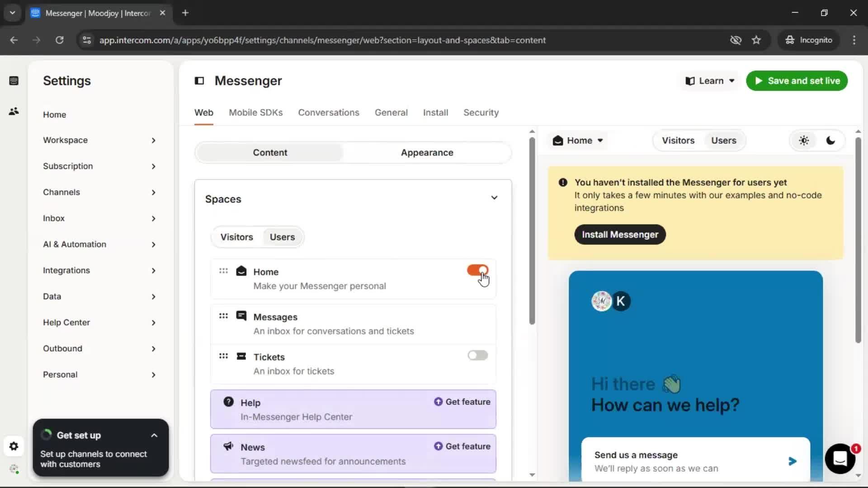Open Outbound settings item

point(99,349)
